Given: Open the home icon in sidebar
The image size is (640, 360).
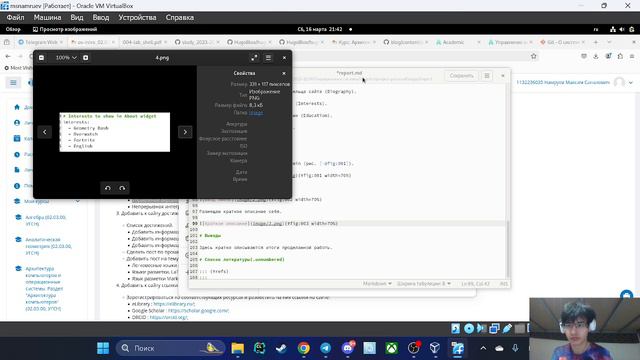Looking at the screenshot, I should click(x=17, y=107).
